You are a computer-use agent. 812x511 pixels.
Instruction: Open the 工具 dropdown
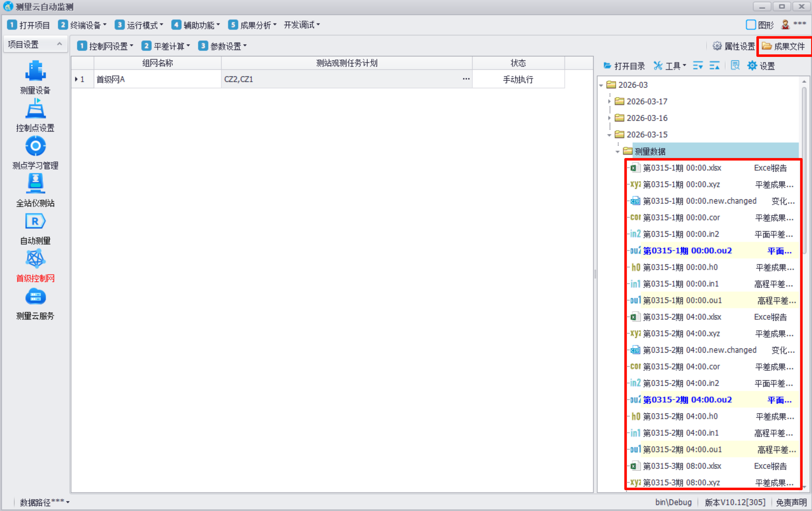670,66
